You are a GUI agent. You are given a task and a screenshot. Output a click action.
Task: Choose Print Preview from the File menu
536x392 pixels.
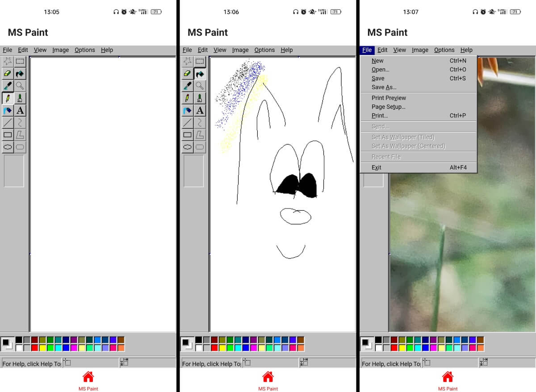tap(389, 98)
